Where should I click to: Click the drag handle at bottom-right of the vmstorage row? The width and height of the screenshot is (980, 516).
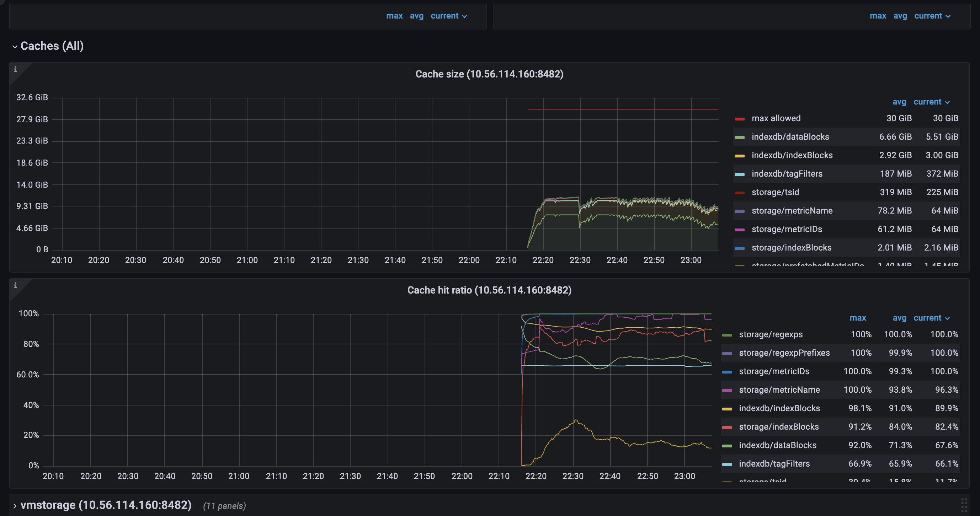click(964, 505)
